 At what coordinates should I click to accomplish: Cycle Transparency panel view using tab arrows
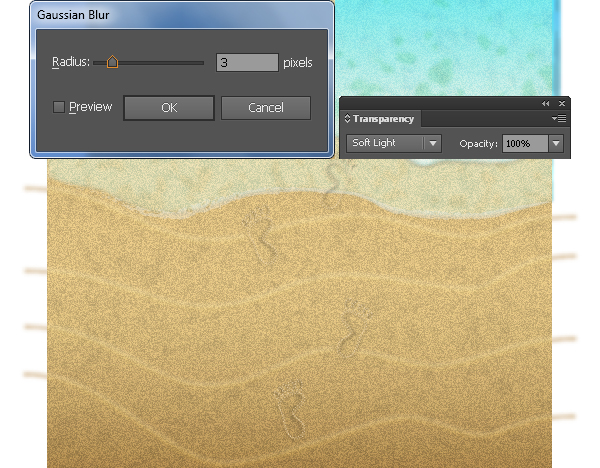pos(347,118)
